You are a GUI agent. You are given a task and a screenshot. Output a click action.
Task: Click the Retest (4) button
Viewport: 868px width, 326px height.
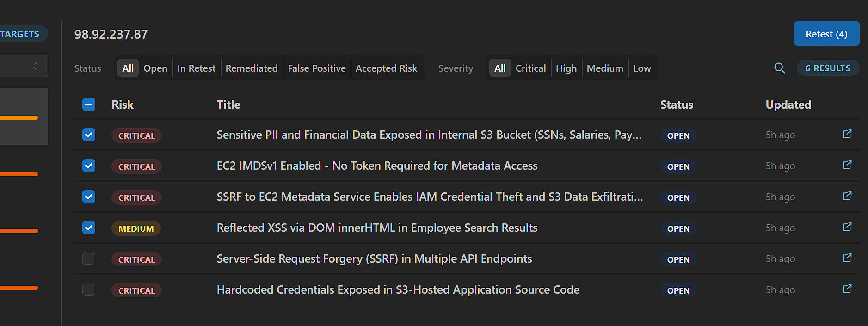[826, 34]
